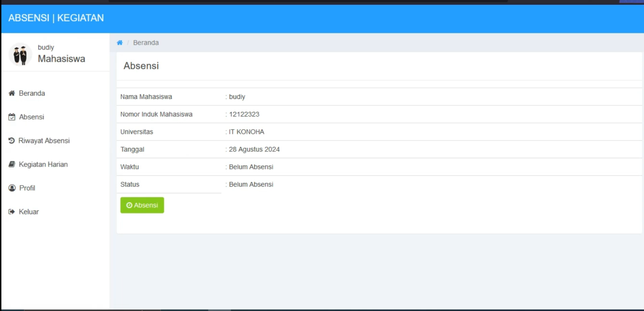Click the home icon in breadcrumb
This screenshot has width=644, height=311.
120,43
